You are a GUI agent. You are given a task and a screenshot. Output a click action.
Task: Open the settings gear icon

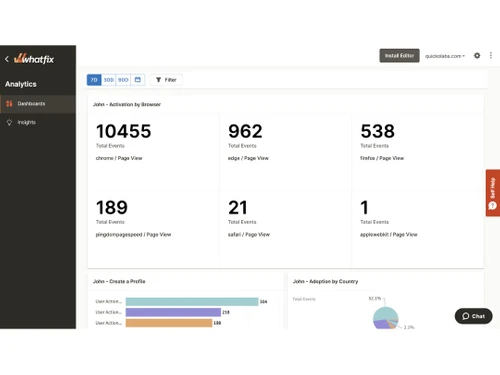pos(477,56)
